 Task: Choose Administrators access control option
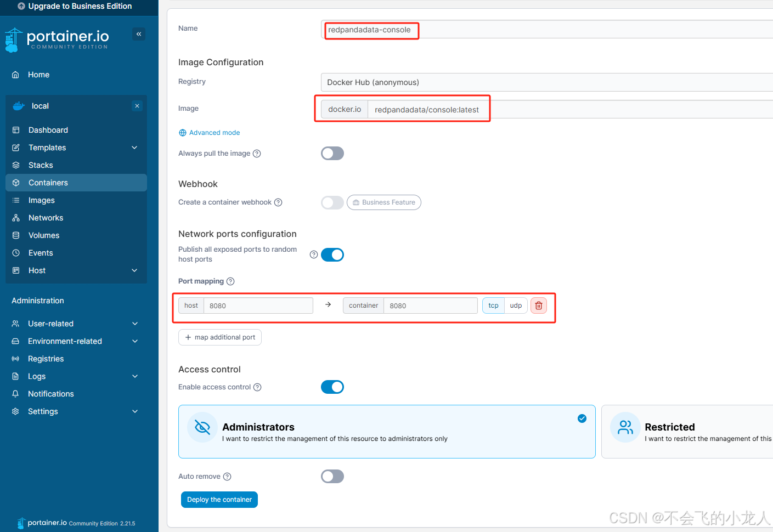point(387,432)
